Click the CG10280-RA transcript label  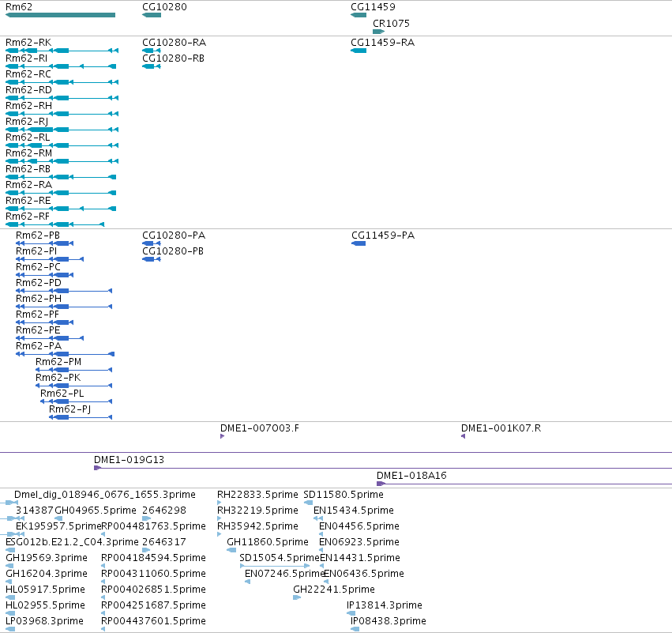click(x=174, y=43)
